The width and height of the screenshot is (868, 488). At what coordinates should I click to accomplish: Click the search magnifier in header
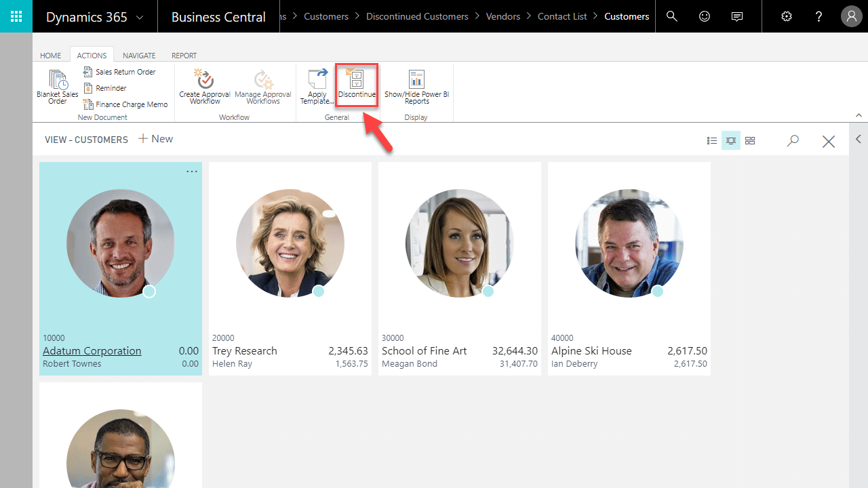click(x=672, y=16)
